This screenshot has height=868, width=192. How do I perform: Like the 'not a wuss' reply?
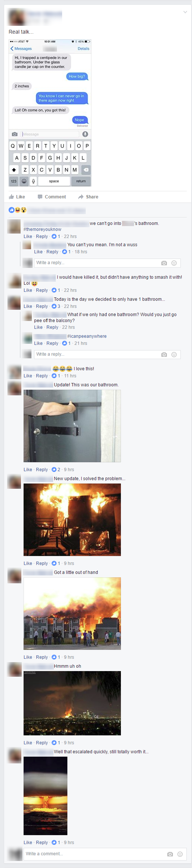[38, 252]
